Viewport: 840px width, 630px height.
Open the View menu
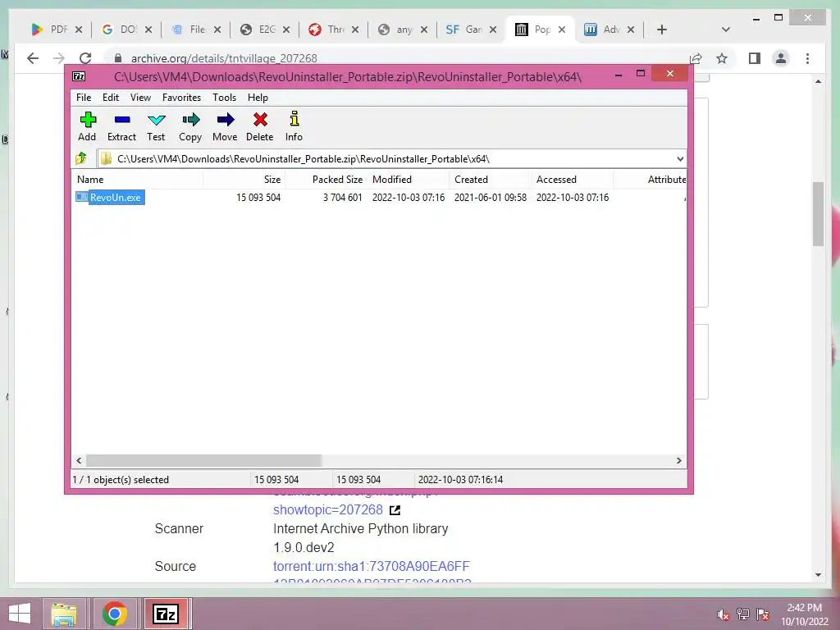141,98
